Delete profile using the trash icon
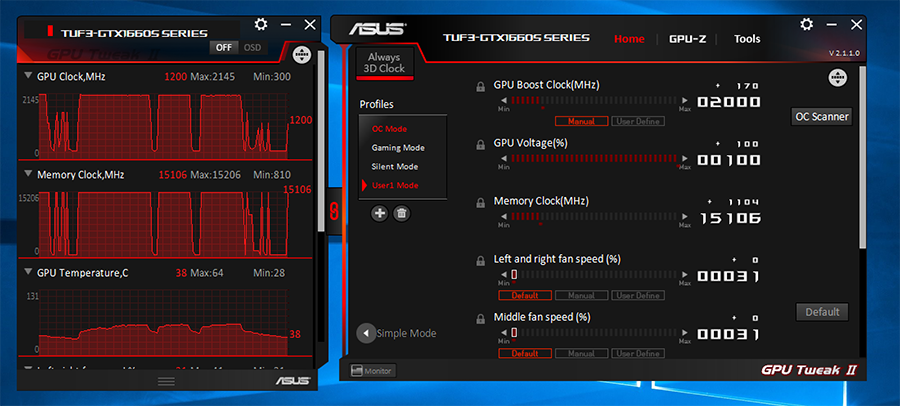 click(x=401, y=212)
